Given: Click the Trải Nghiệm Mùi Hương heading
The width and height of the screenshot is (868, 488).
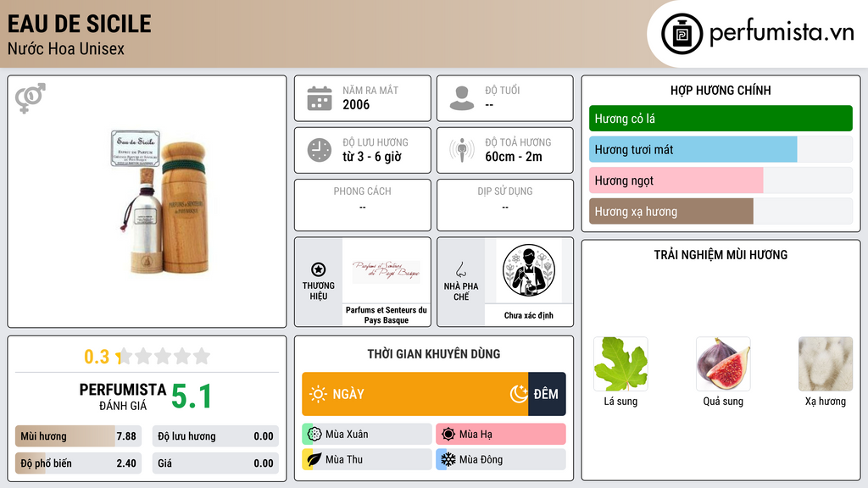Looking at the screenshot, I should 721,255.
